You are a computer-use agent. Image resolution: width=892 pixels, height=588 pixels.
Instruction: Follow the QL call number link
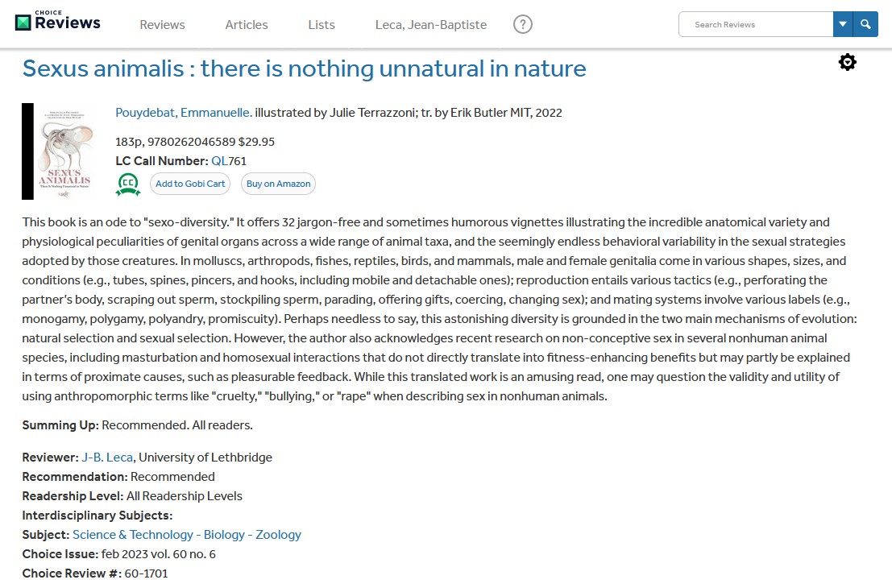[219, 161]
